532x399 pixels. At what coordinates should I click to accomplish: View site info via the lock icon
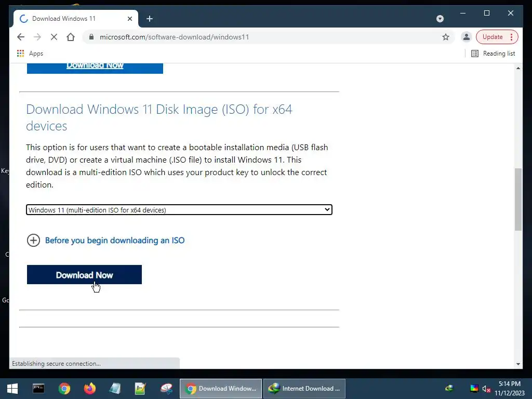pos(91,37)
